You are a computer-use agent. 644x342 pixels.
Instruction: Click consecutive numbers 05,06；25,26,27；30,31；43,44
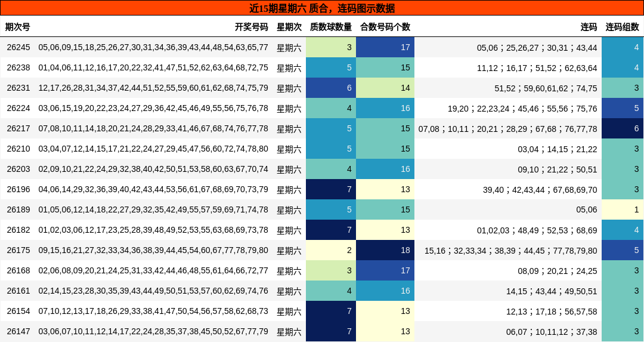pyautogui.click(x=537, y=48)
